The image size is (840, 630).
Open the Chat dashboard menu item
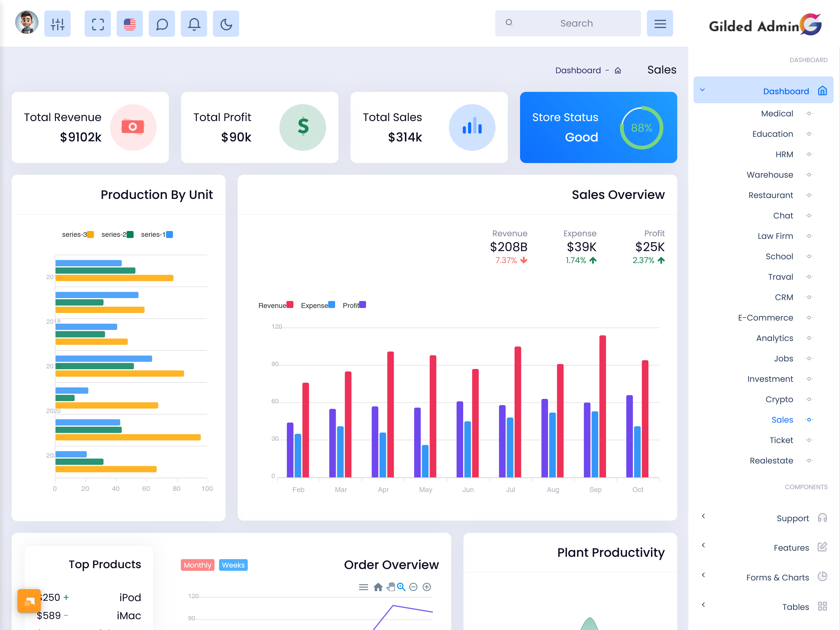click(783, 216)
